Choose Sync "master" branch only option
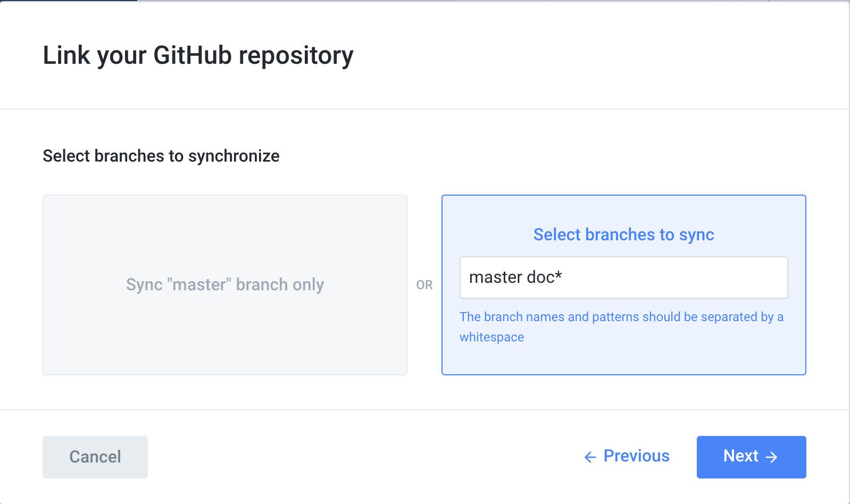 (x=224, y=285)
